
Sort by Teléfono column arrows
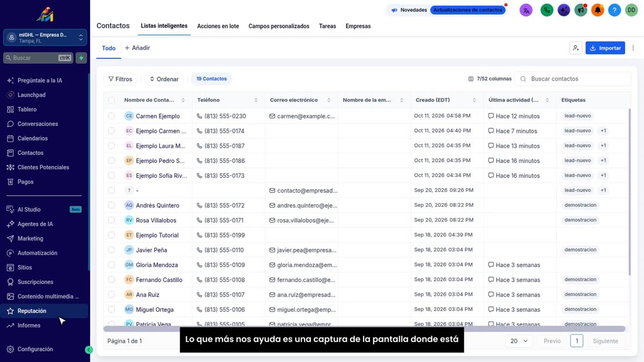[x=256, y=100]
